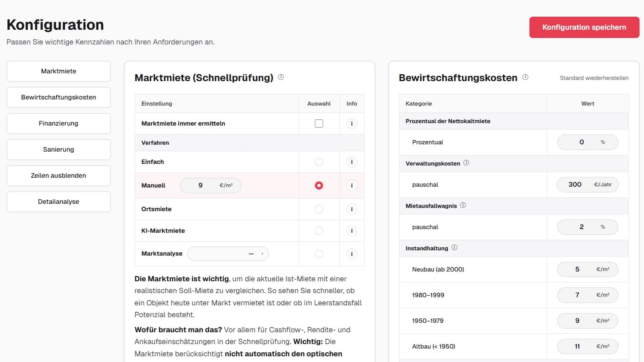Edit Mietausfallwagnis pauschal percent field
The width and height of the screenshot is (644, 362).
tap(587, 227)
